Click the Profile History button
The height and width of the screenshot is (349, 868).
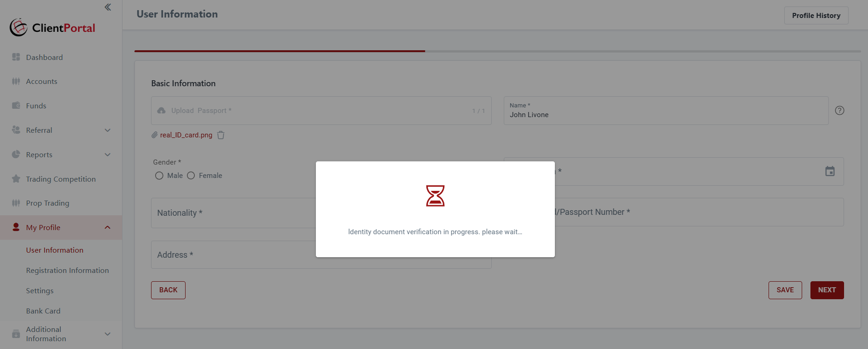816,16
